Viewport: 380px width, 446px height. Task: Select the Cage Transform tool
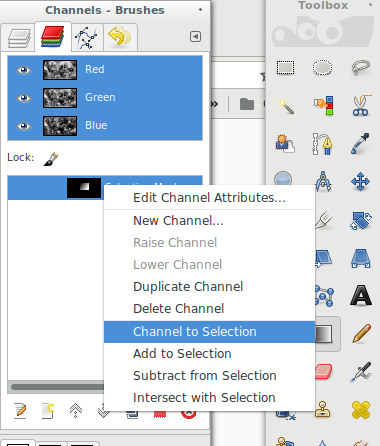click(x=324, y=296)
